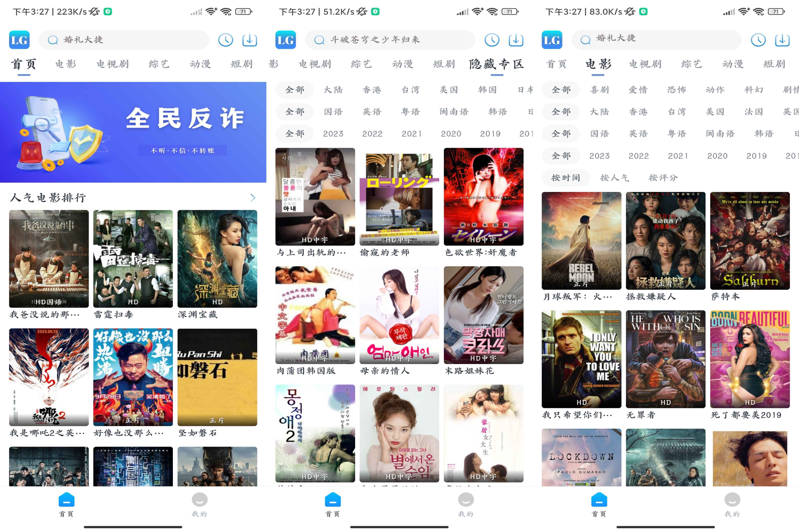
Task: Open the 死了都要美2019 poster
Action: [x=750, y=359]
